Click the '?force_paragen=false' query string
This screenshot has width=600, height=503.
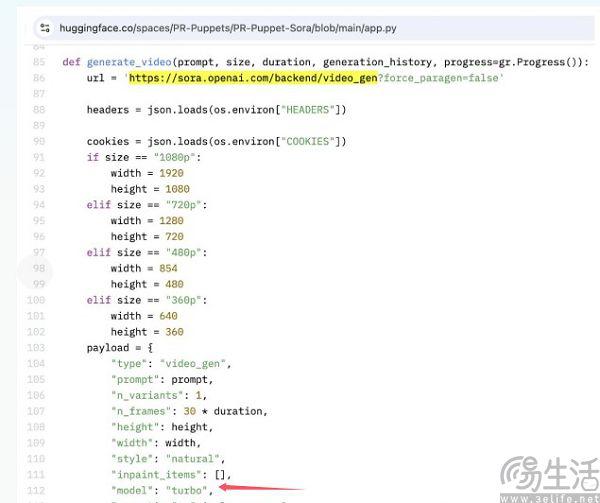pyautogui.click(x=438, y=78)
